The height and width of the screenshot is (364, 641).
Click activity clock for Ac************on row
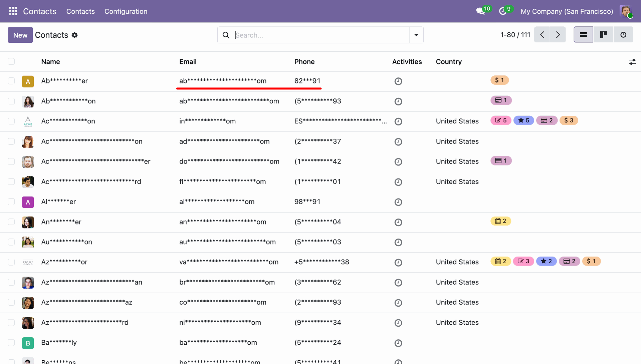[398, 121]
